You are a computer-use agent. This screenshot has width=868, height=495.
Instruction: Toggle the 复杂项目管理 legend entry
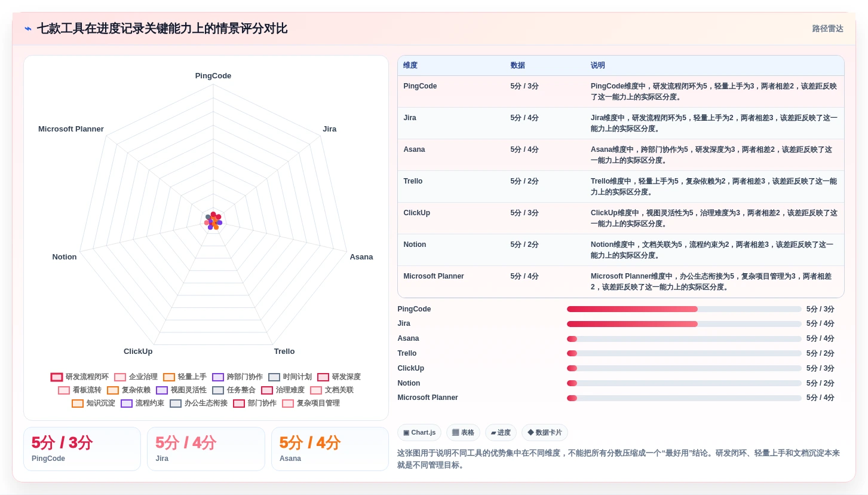tap(311, 404)
